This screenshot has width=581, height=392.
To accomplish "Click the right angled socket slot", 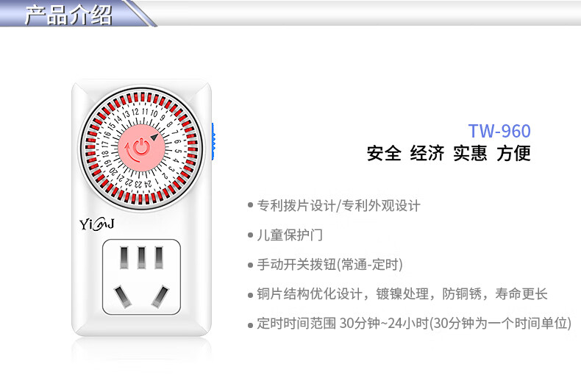I will pos(160,296).
